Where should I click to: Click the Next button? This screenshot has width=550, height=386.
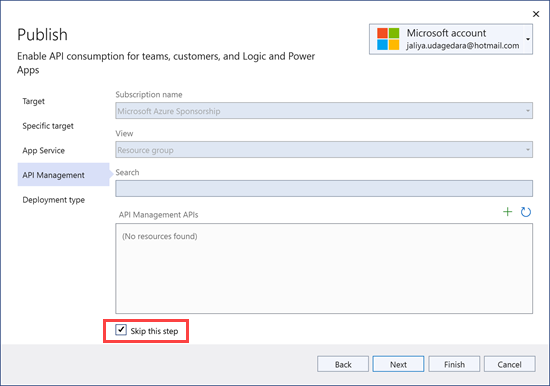pyautogui.click(x=398, y=364)
